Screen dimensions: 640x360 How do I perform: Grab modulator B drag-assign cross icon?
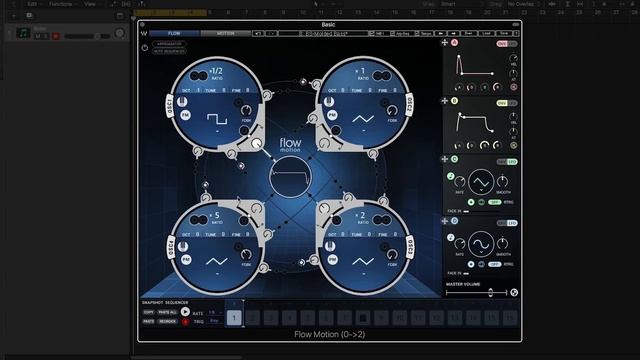444,101
